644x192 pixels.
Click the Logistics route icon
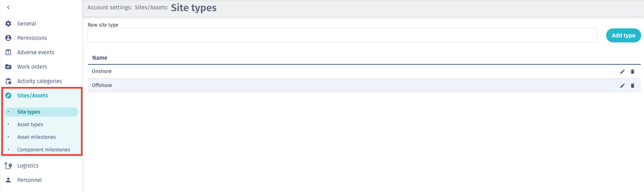pyautogui.click(x=8, y=166)
